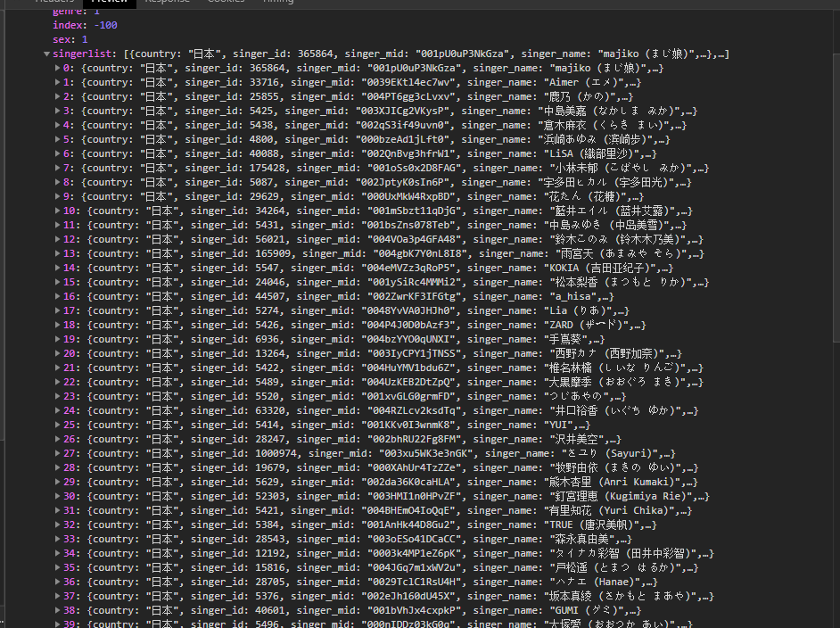Screen dimensions: 840x628
Task: Expand item 14 KOKIA entry
Action: (x=57, y=268)
